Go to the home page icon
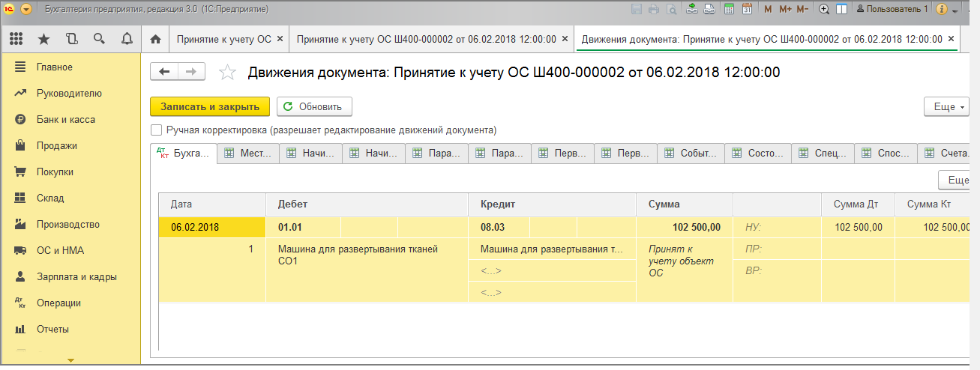Image resolution: width=980 pixels, height=370 pixels. click(x=155, y=39)
